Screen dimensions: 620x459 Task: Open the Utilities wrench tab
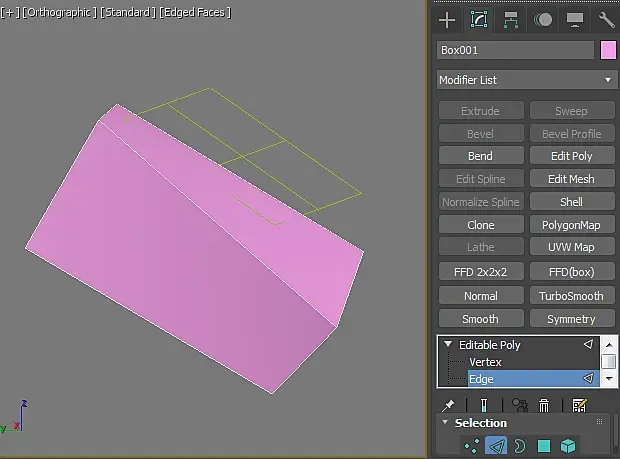(606, 20)
